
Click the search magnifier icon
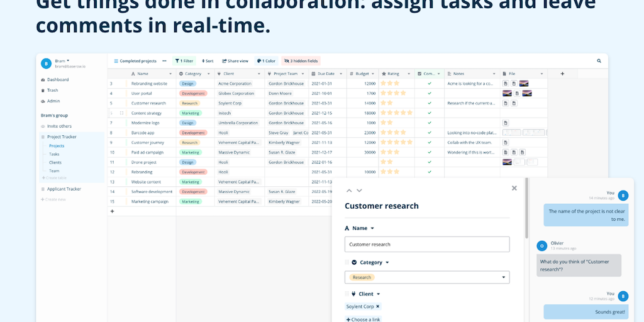tap(599, 61)
